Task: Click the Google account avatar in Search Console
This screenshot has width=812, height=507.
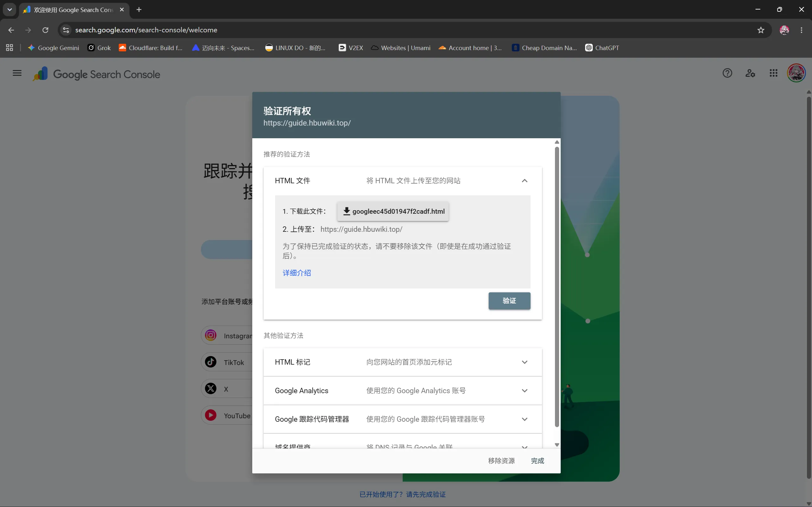Action: click(796, 73)
